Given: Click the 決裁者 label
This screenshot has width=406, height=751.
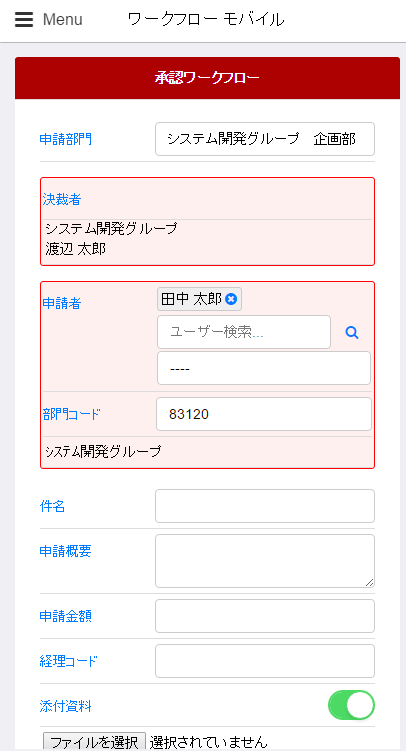Looking at the screenshot, I should pos(62,200).
